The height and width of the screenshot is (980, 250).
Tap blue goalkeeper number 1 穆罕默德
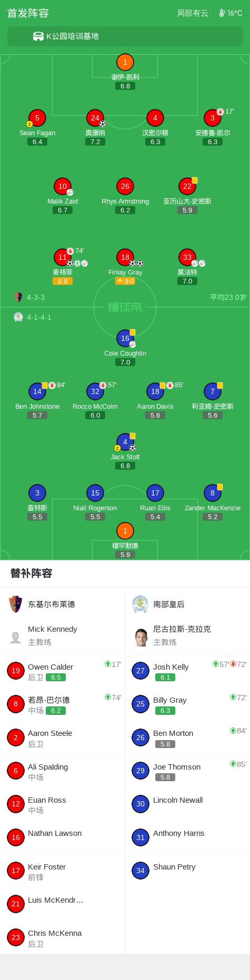click(x=125, y=531)
